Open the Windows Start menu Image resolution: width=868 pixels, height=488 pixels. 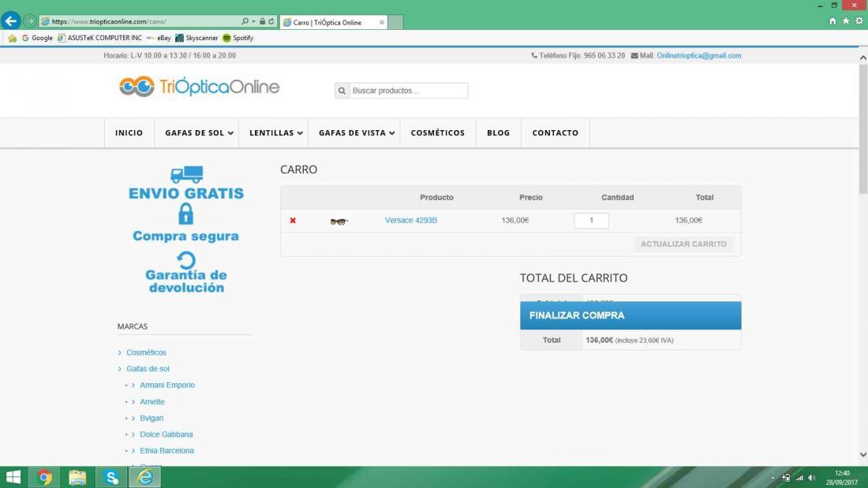(13, 477)
